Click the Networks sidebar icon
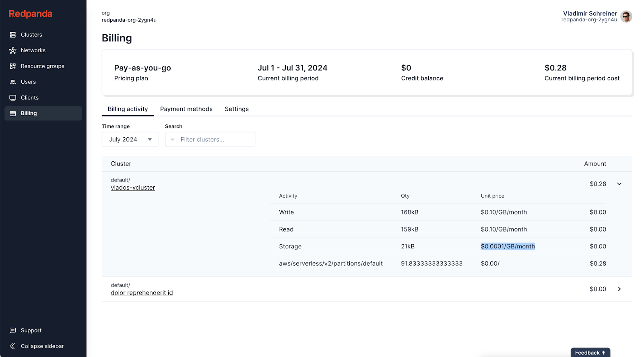644x357 pixels. [x=13, y=50]
